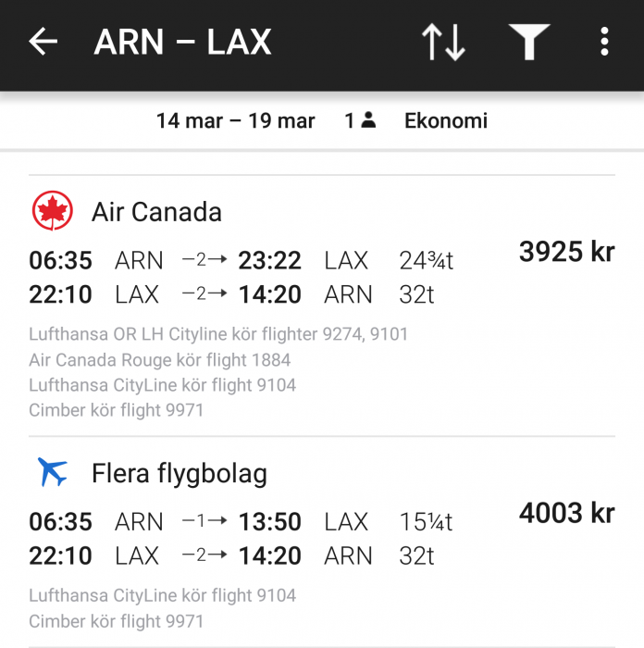Tap the blue airplane Flera flygbolag icon

53,473
